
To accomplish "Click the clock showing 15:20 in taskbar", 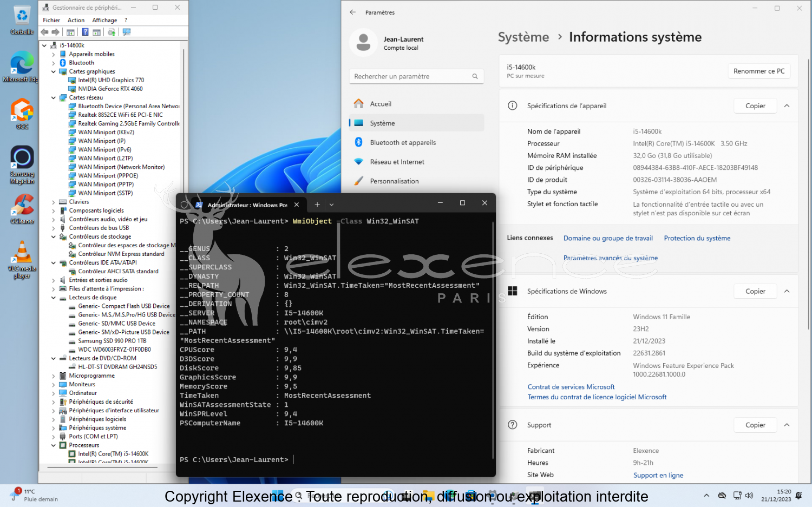I will click(x=776, y=495).
